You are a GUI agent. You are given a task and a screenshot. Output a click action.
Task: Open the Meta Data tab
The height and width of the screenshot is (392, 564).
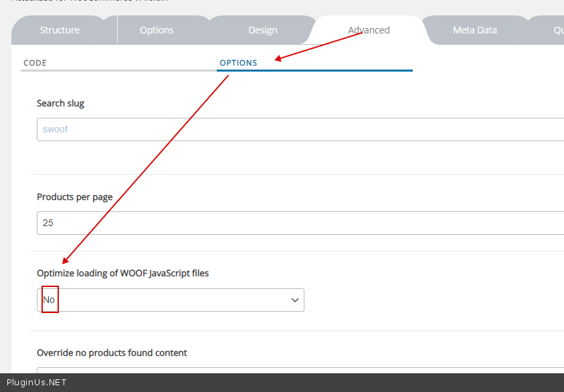[474, 30]
